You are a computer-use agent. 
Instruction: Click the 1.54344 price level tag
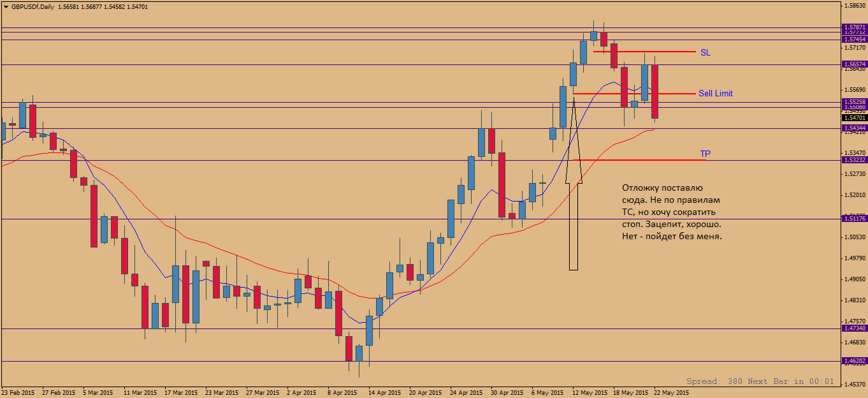coord(854,128)
